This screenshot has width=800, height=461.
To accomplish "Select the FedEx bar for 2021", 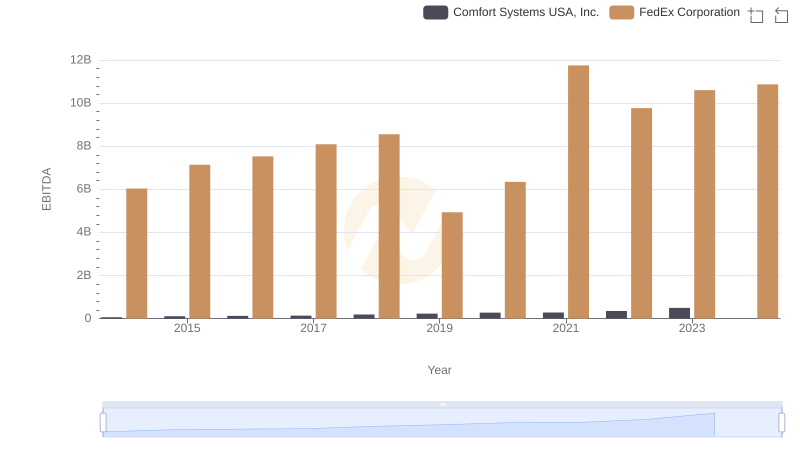I will 578,192.
